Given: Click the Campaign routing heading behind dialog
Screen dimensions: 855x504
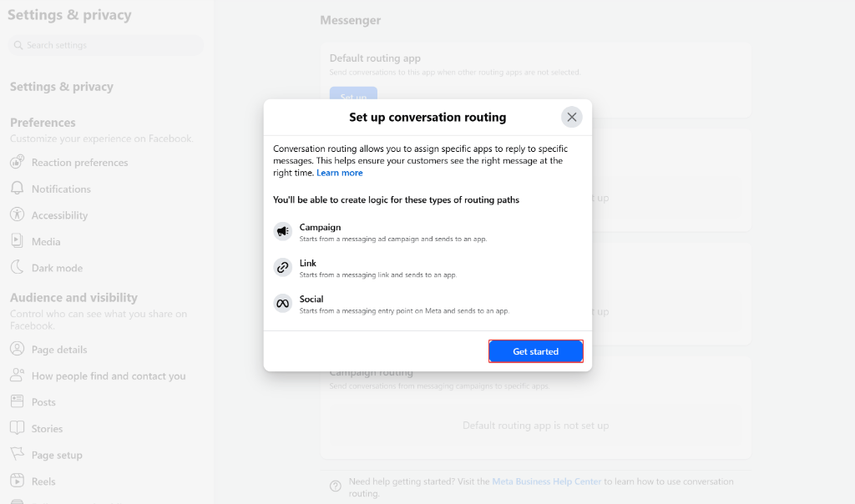Looking at the screenshot, I should 371,374.
